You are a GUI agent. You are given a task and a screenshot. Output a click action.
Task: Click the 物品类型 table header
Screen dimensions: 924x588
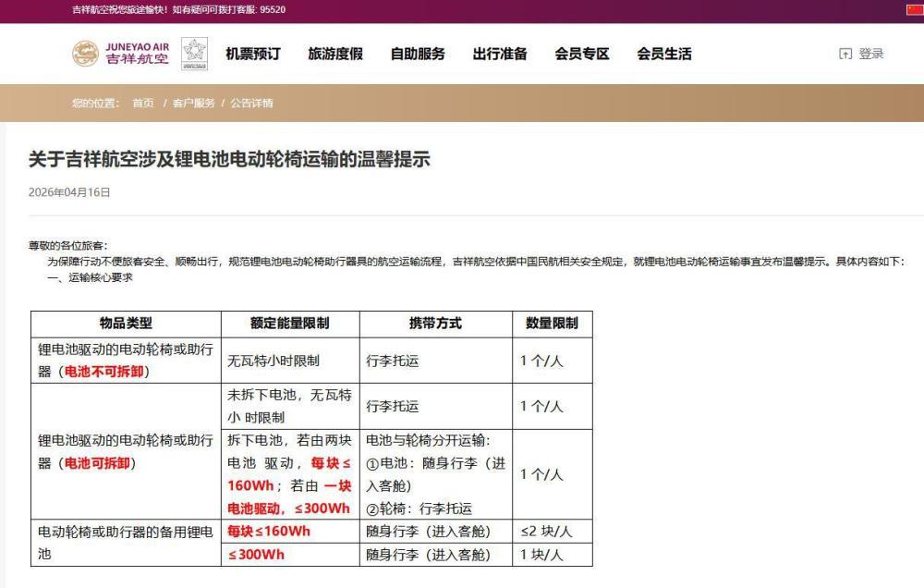(x=126, y=324)
